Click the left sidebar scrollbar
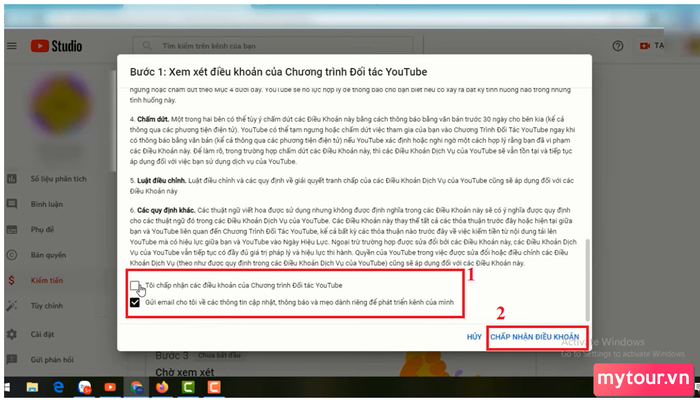The height and width of the screenshot is (404, 700). 114,121
